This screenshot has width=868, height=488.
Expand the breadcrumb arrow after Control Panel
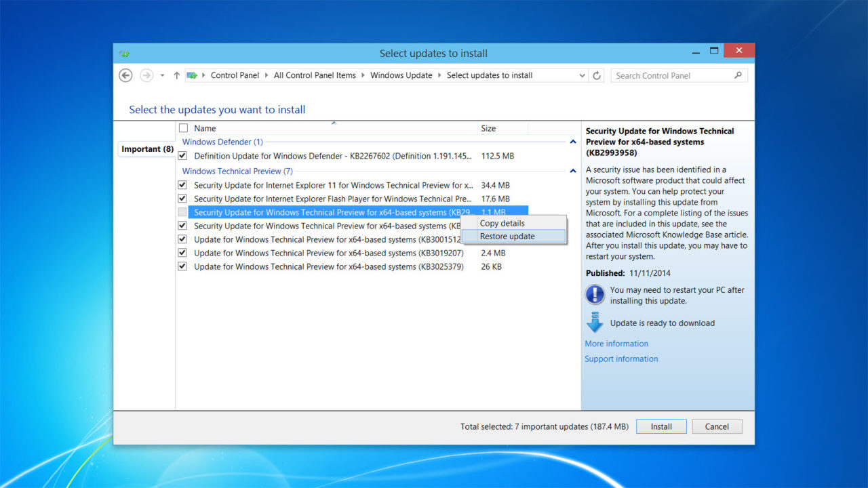[267, 76]
